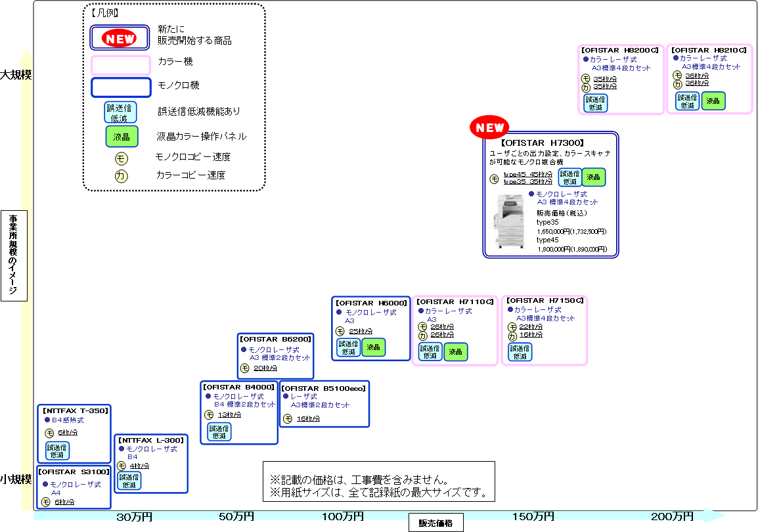The image size is (758, 532).
Task: Click the 大規模 label on the vertical axis
Action: click(x=16, y=75)
